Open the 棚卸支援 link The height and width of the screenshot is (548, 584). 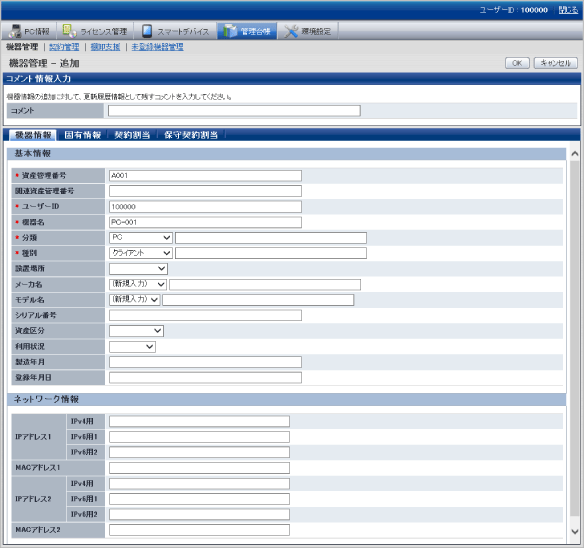[x=105, y=47]
